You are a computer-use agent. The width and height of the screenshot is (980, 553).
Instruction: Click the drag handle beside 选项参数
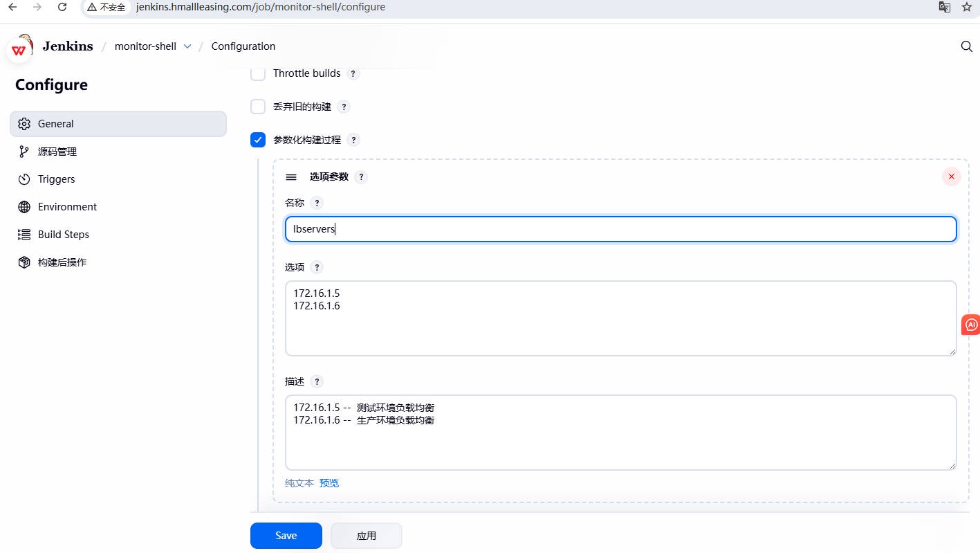coord(291,177)
